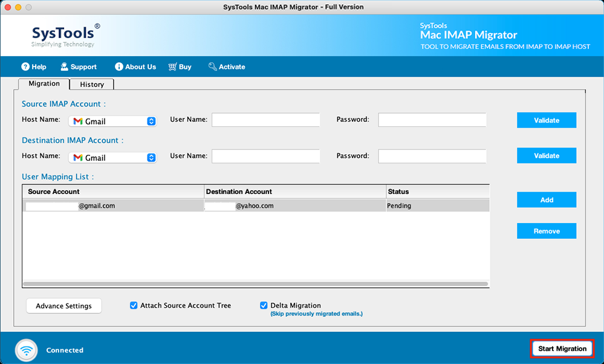Click the Buy shopping cart icon

(x=172, y=67)
